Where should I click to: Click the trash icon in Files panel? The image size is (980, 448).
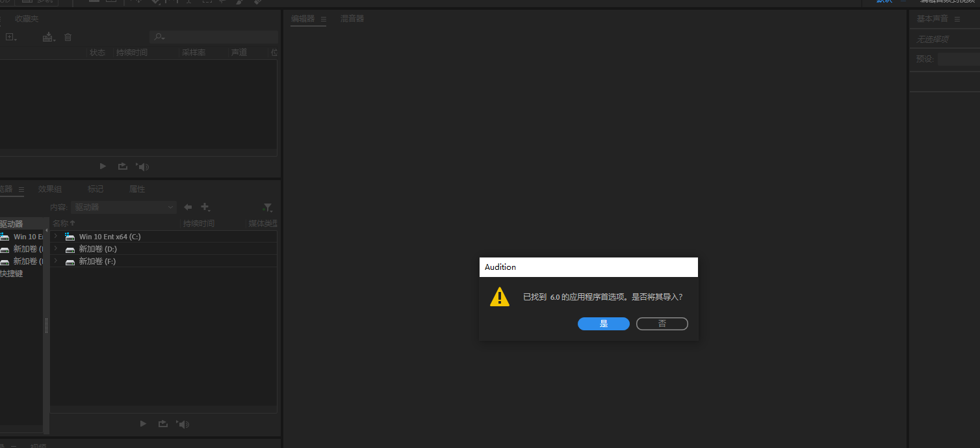pyautogui.click(x=68, y=37)
